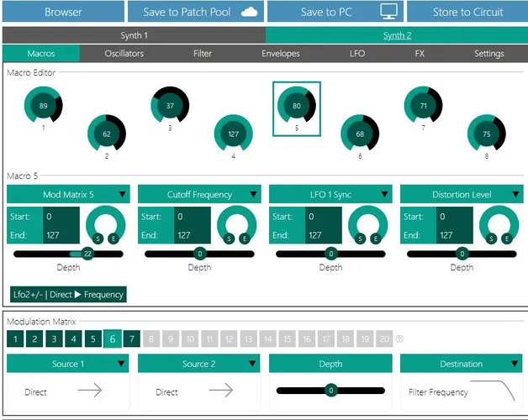Select macro knob 4 showing 127
Screen dimensions: 528x420
tap(234, 133)
